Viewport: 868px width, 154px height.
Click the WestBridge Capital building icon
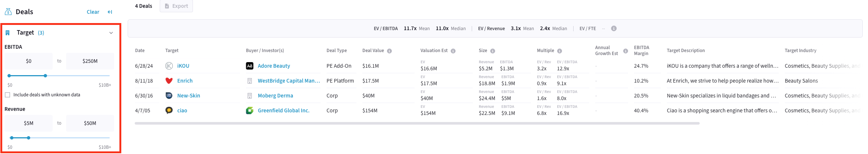tap(250, 81)
